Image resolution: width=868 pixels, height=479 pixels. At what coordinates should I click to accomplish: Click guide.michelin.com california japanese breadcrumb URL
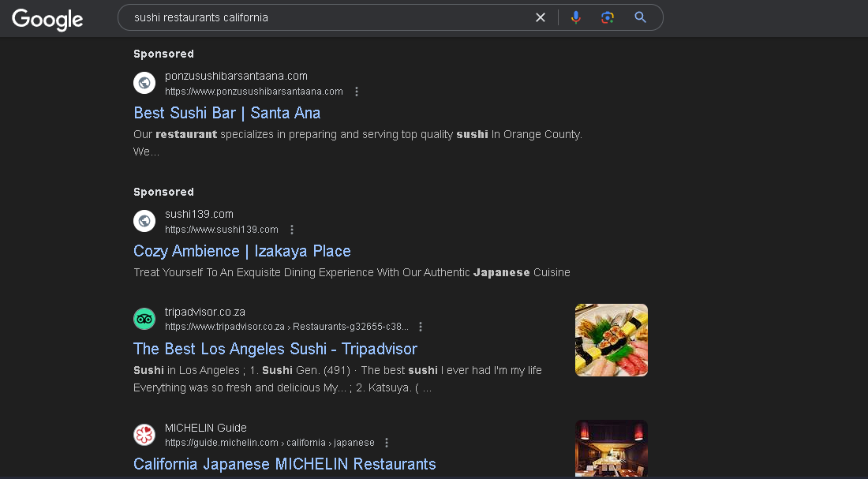pos(270,443)
